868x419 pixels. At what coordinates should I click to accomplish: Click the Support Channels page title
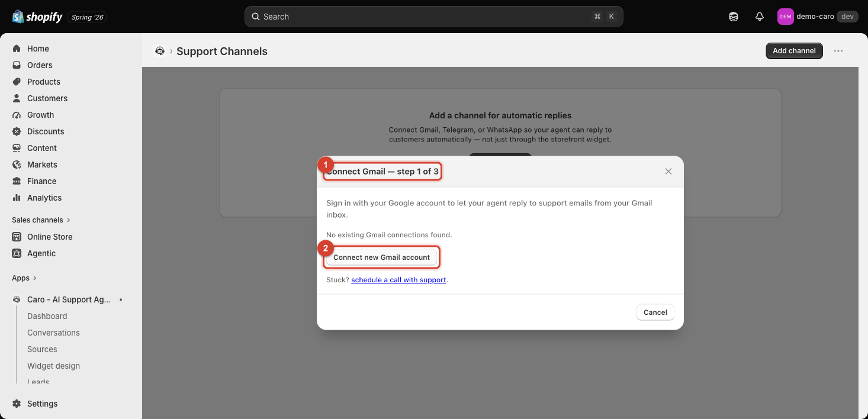click(222, 51)
